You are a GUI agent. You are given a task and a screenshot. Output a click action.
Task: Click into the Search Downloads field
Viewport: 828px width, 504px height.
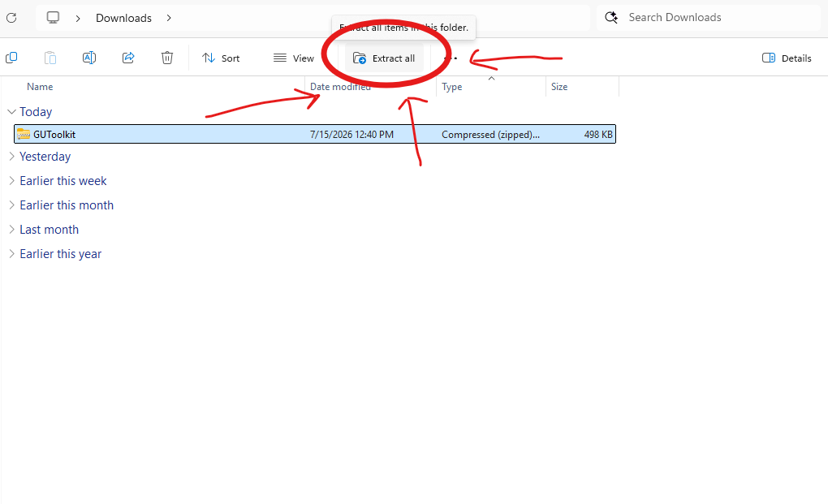[709, 17]
